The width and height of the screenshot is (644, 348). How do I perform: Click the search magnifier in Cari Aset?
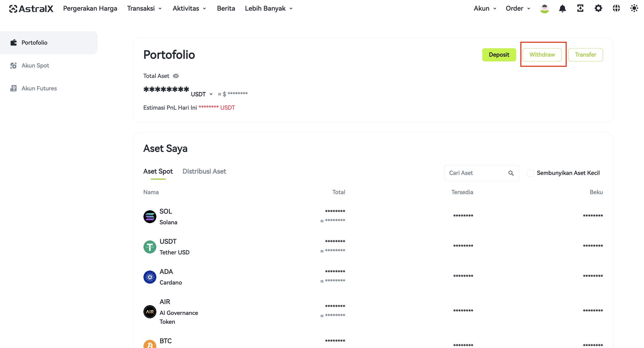(511, 173)
